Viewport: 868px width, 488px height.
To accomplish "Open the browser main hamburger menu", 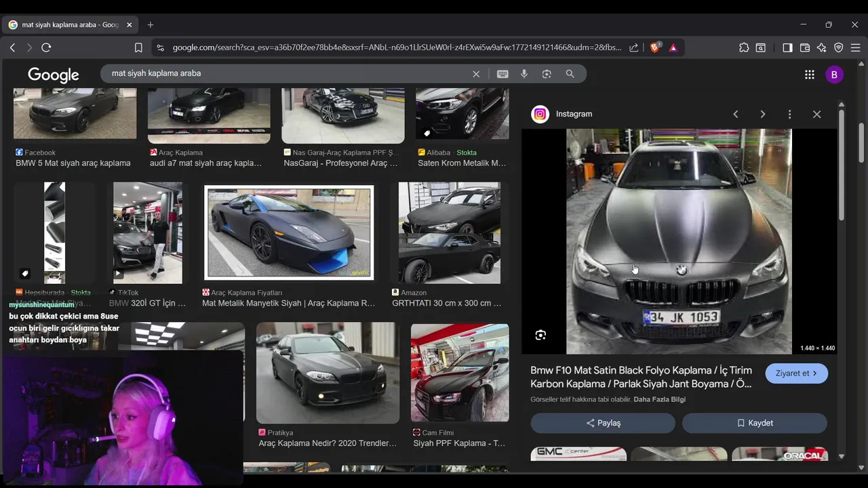I will click(856, 47).
